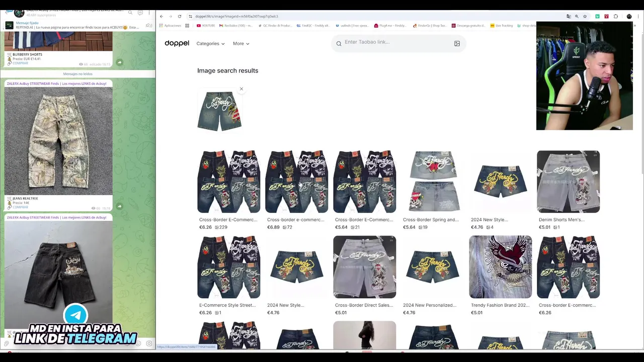Open Cross-Border E-Commerc... listing priced €6.26 with 229 images
The height and width of the screenshot is (362, 644).
pyautogui.click(x=228, y=220)
